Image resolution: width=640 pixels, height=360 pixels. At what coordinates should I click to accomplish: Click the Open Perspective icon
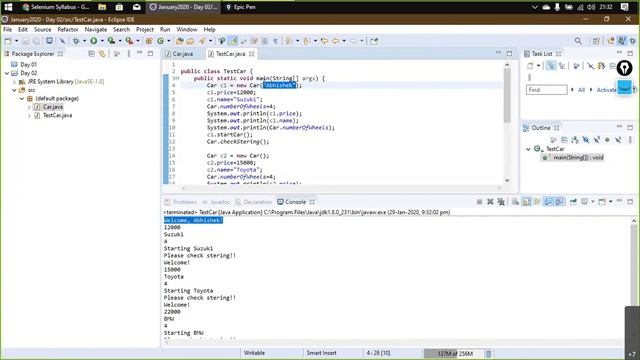[596, 41]
